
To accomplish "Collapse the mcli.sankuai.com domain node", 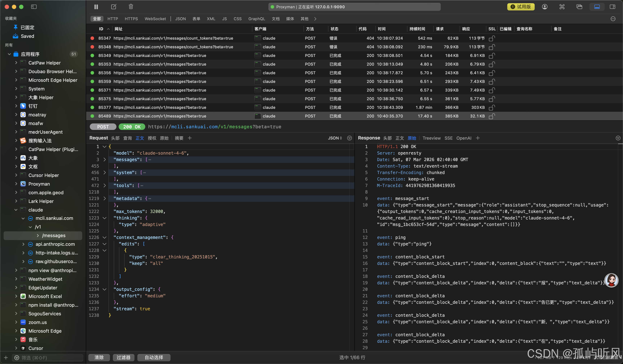I will point(23,218).
